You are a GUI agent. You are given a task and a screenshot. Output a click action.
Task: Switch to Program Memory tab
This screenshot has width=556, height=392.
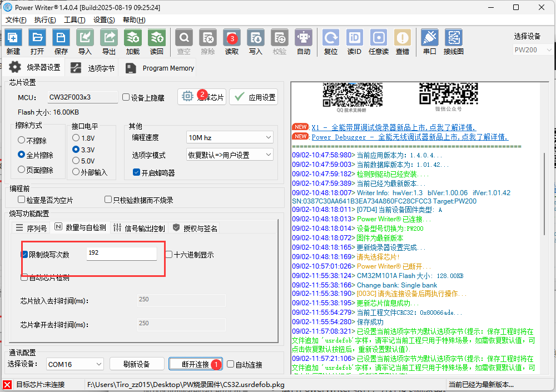pyautogui.click(x=159, y=68)
